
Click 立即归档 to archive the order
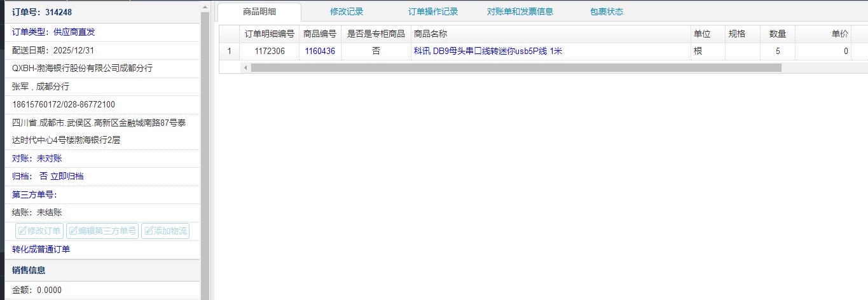click(67, 176)
